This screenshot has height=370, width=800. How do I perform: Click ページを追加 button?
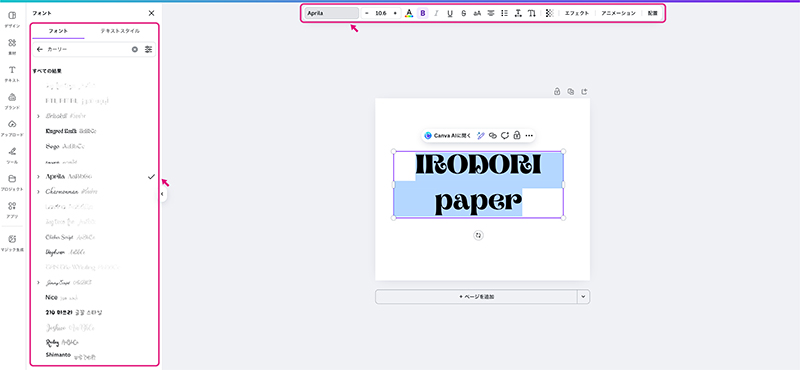476,297
